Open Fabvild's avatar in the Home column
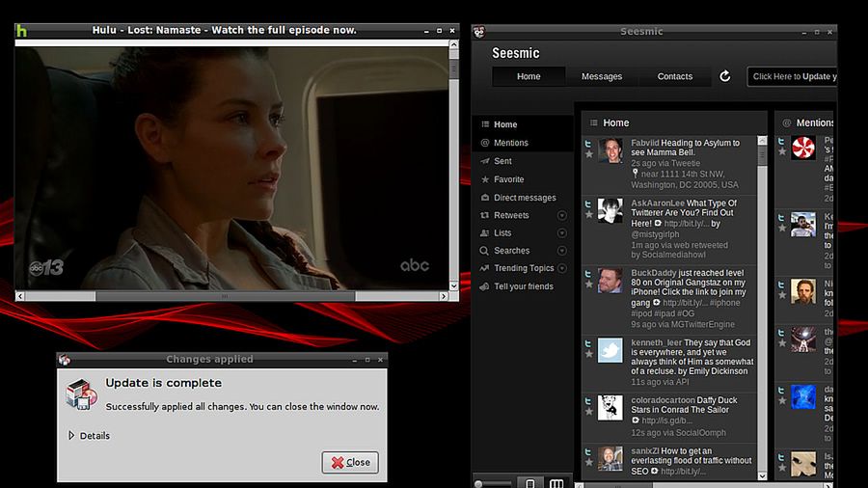The height and width of the screenshot is (488, 868). [x=610, y=150]
